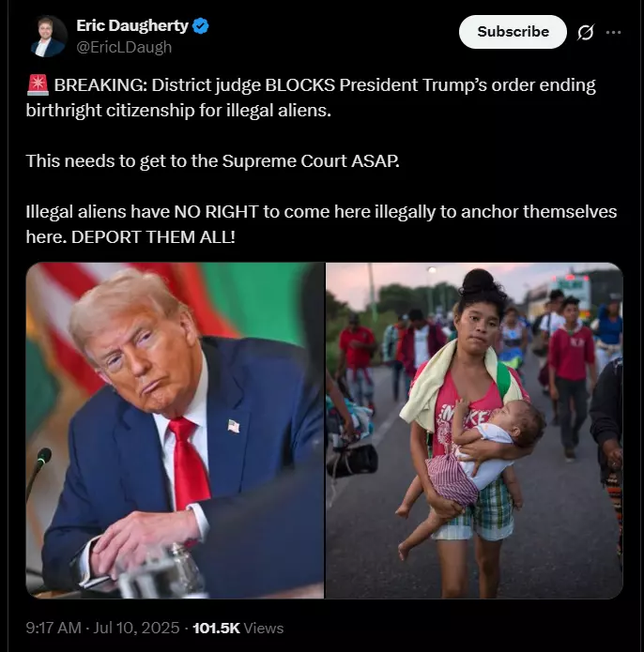Click the red siren emoji before BREAKING

pyautogui.click(x=38, y=84)
